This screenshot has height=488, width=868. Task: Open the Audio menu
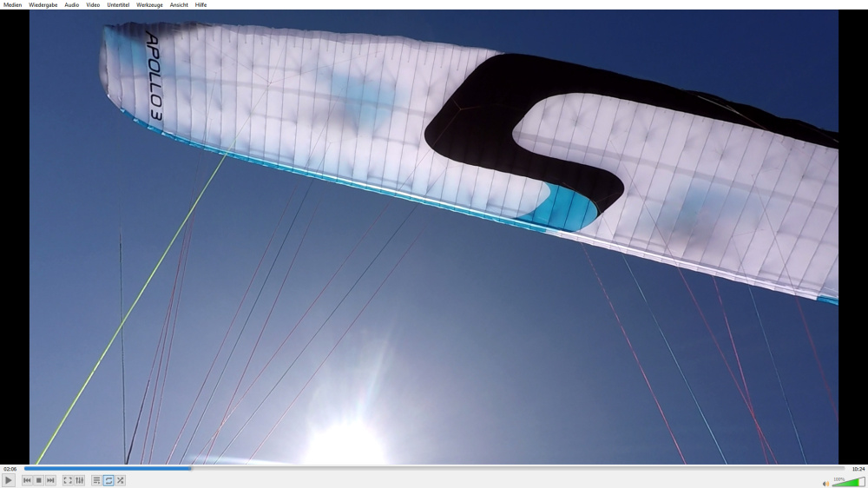[71, 4]
